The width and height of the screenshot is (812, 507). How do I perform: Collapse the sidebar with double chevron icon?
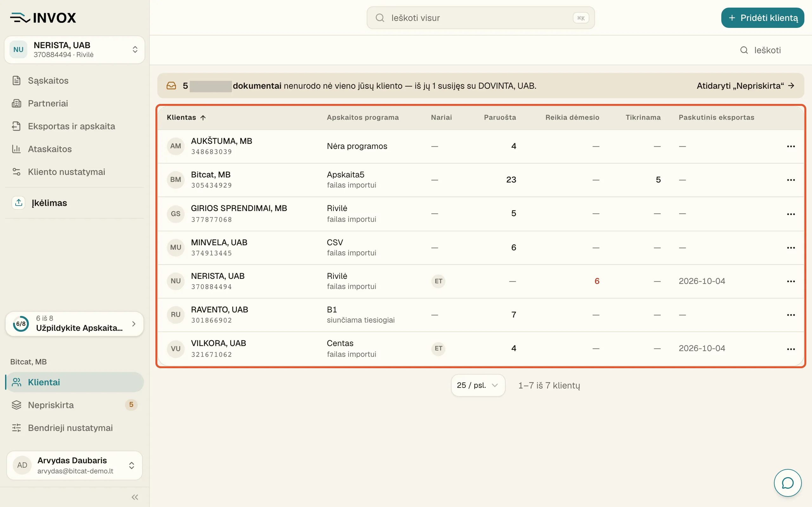(135, 497)
